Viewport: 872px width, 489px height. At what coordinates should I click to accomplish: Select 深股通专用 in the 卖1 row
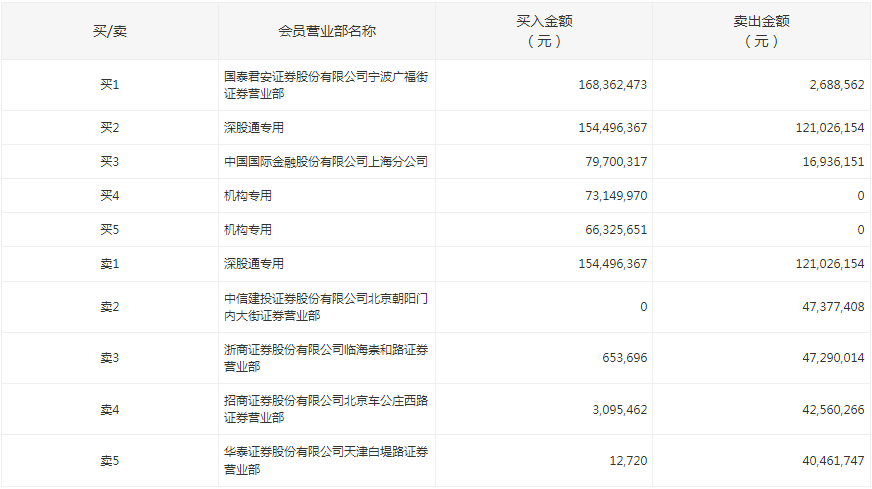point(254,264)
